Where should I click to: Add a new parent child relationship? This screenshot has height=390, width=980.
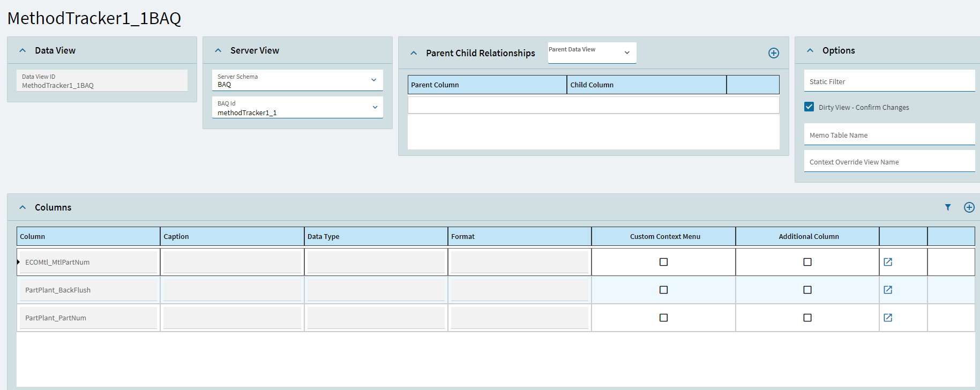click(773, 53)
